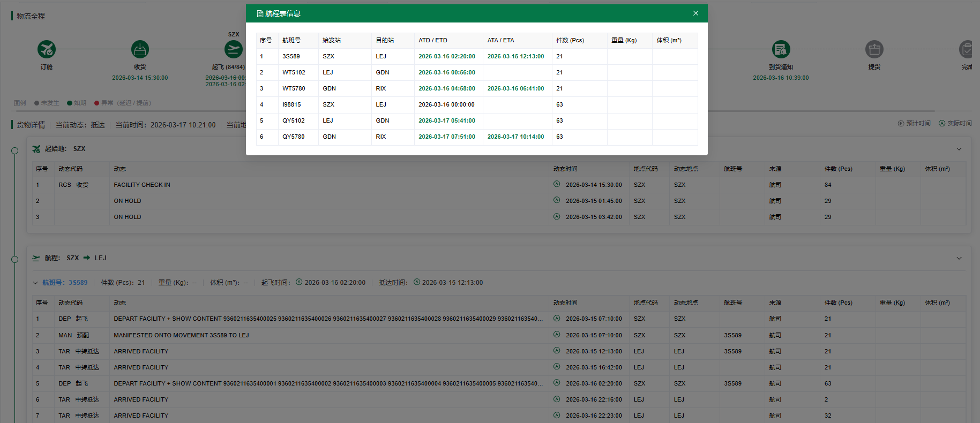980x423 pixels.
Task: Click the 异常 red legend dot
Action: click(97, 103)
